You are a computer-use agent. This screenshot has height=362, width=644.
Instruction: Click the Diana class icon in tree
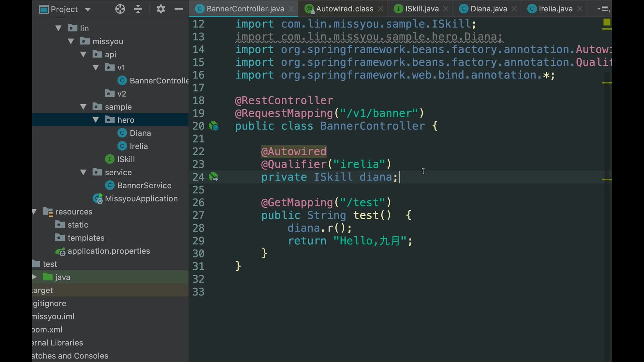tap(122, 133)
